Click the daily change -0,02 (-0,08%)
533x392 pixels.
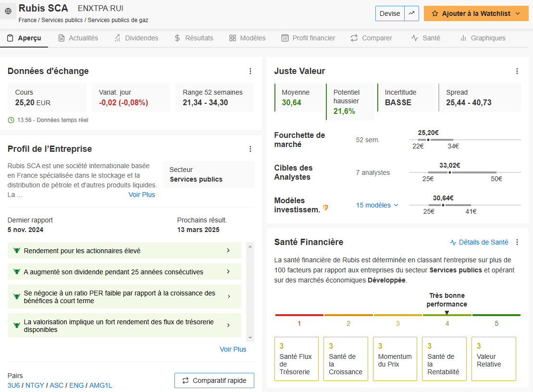coord(124,103)
